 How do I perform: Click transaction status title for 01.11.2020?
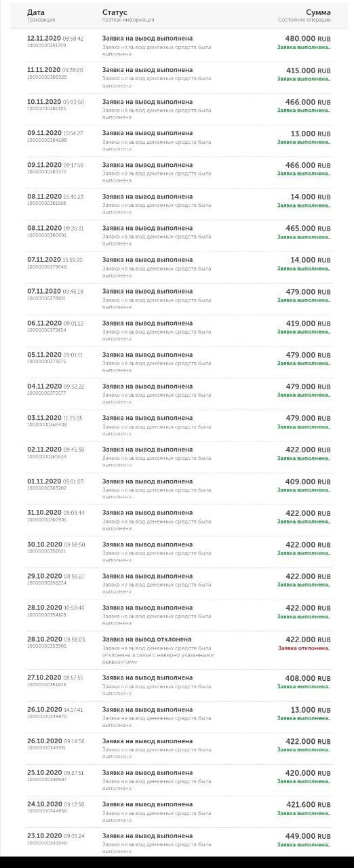pyautogui.click(x=147, y=481)
